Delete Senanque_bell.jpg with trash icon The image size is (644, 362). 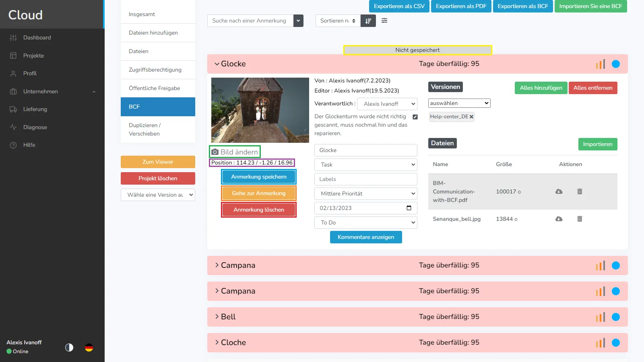[x=580, y=219]
